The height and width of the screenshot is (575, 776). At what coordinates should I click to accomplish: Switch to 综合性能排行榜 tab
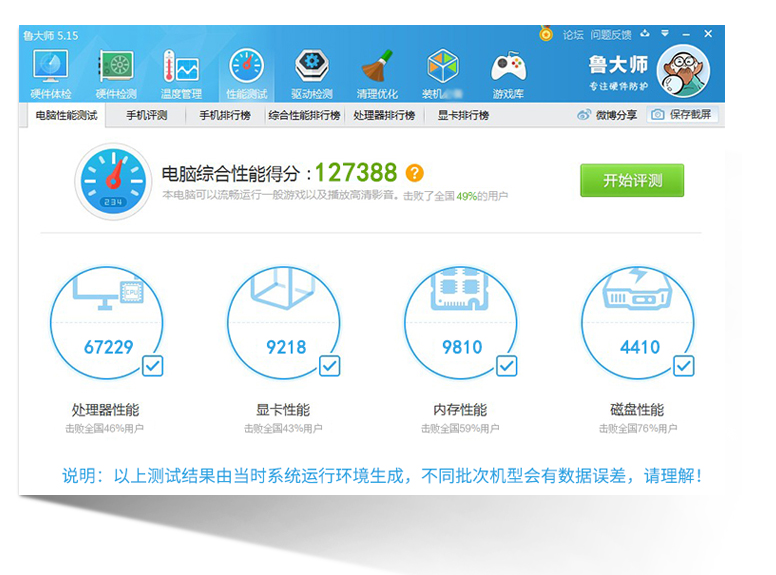pos(304,116)
